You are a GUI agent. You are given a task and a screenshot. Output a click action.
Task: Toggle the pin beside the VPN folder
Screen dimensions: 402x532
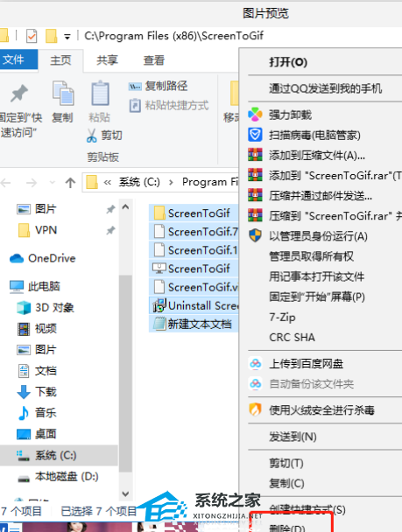pyautogui.click(x=110, y=231)
